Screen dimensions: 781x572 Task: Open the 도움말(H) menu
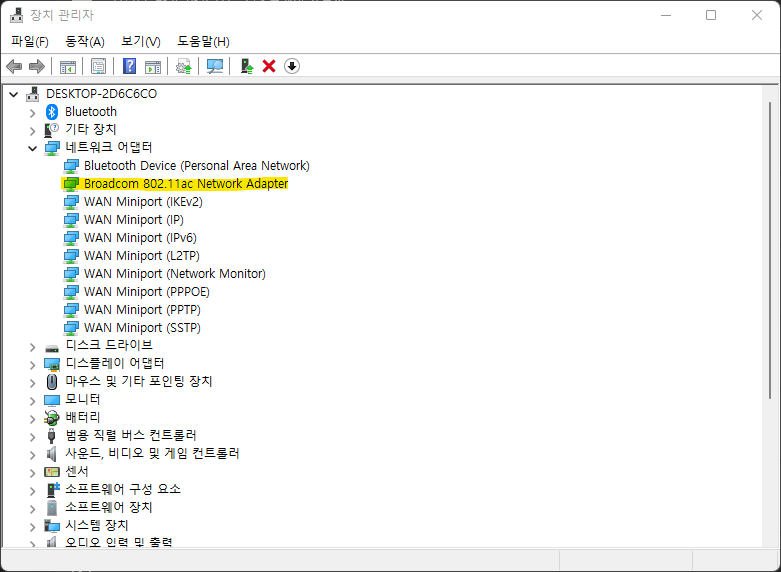coord(203,41)
